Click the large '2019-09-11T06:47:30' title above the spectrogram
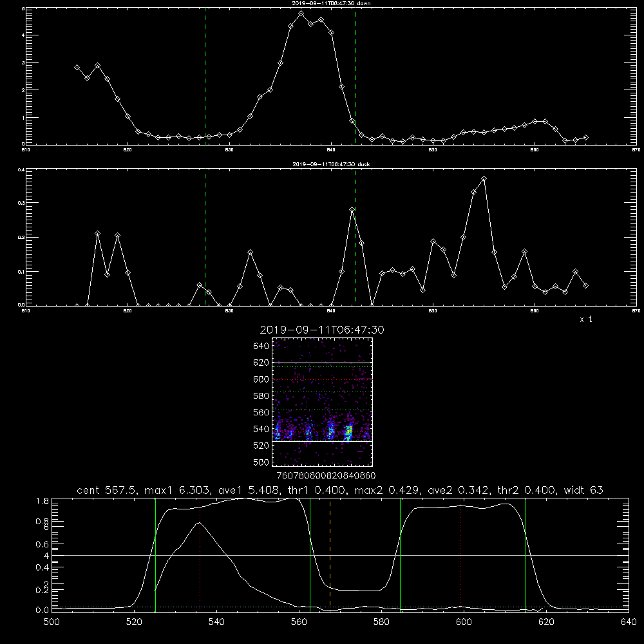This screenshot has width=644, height=644. tap(322, 330)
